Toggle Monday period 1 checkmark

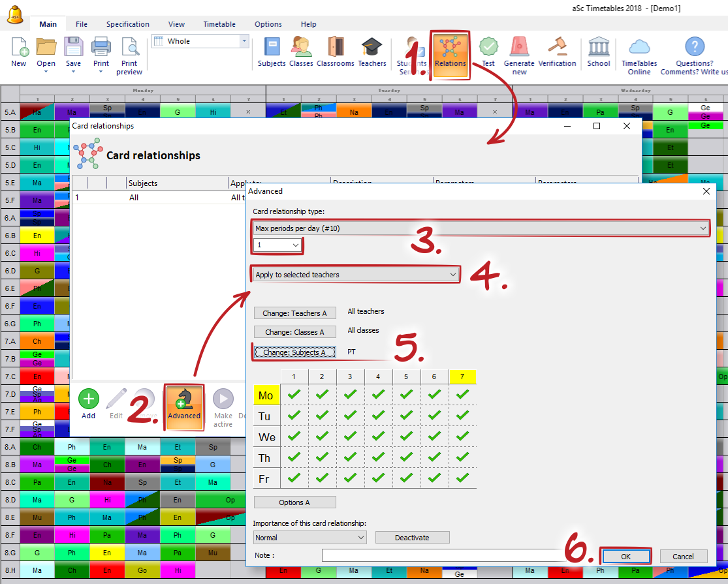tap(294, 395)
